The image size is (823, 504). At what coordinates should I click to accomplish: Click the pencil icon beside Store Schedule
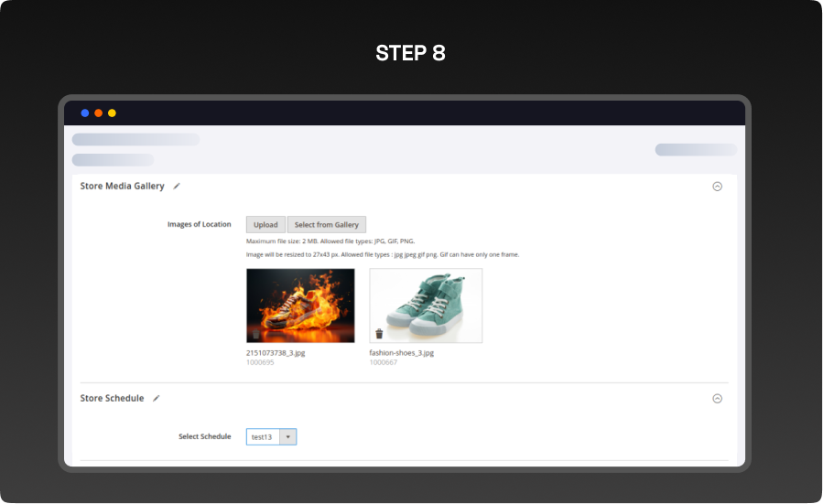click(157, 398)
